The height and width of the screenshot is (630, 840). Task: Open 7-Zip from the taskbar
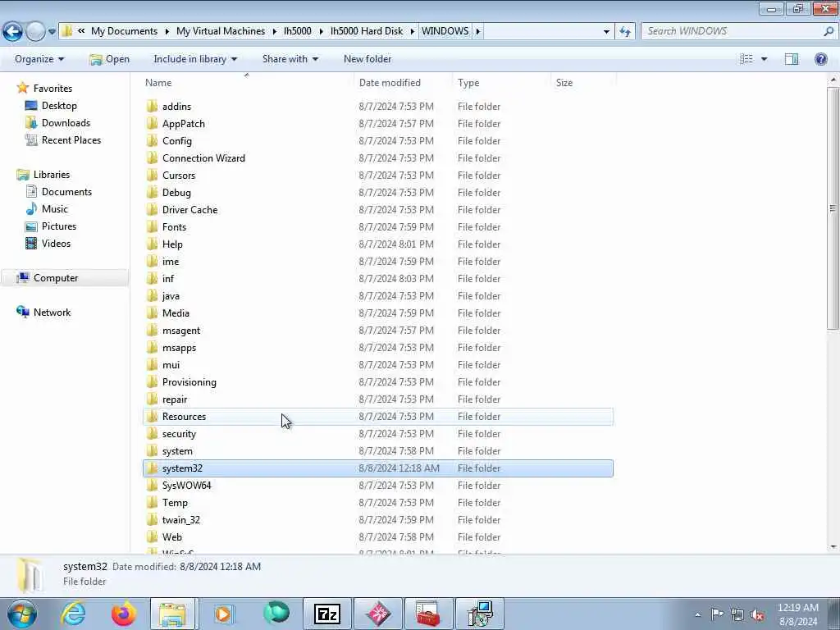(327, 614)
